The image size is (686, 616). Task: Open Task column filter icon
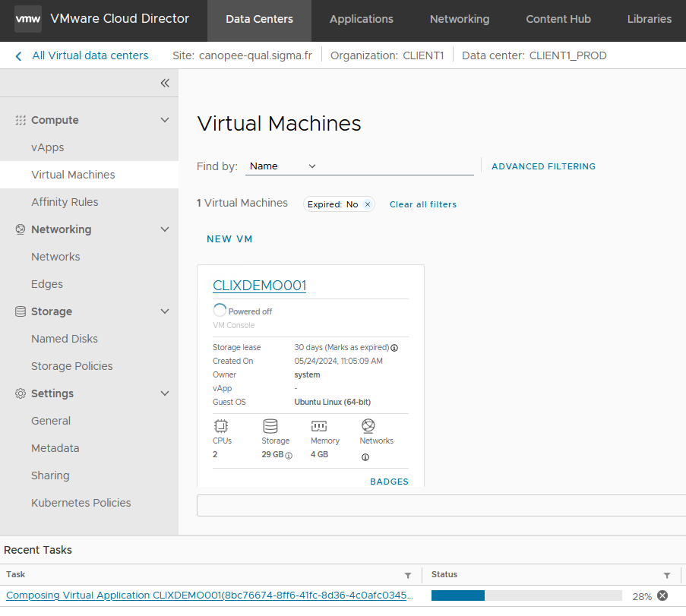pyautogui.click(x=408, y=575)
